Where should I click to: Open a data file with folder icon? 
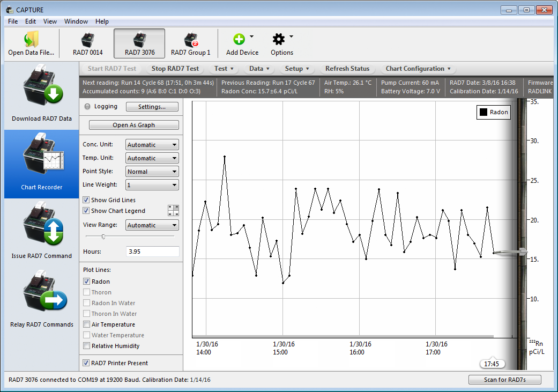pyautogui.click(x=31, y=43)
